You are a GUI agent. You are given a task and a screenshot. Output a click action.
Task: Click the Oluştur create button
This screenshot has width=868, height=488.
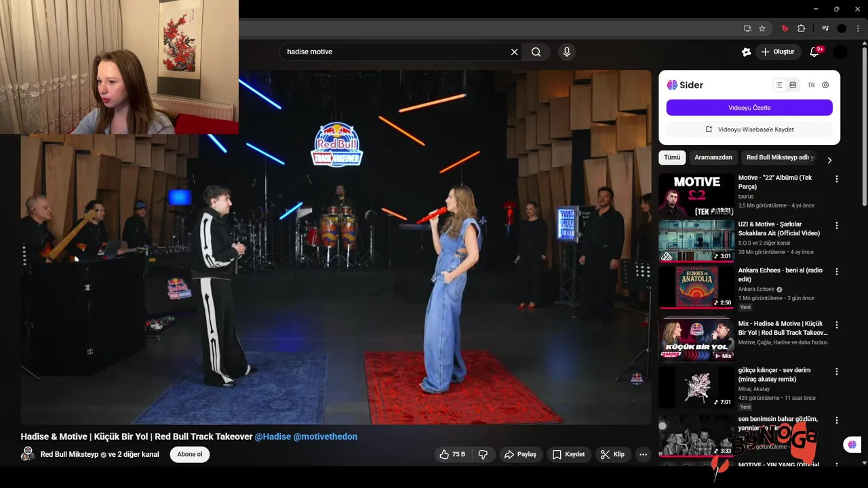[x=778, y=52]
